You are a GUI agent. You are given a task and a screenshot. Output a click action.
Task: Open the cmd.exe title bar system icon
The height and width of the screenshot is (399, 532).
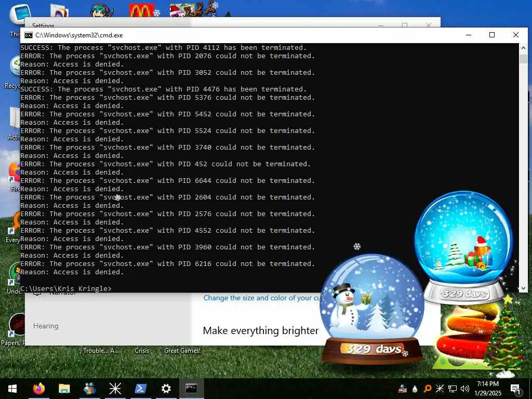(29, 35)
